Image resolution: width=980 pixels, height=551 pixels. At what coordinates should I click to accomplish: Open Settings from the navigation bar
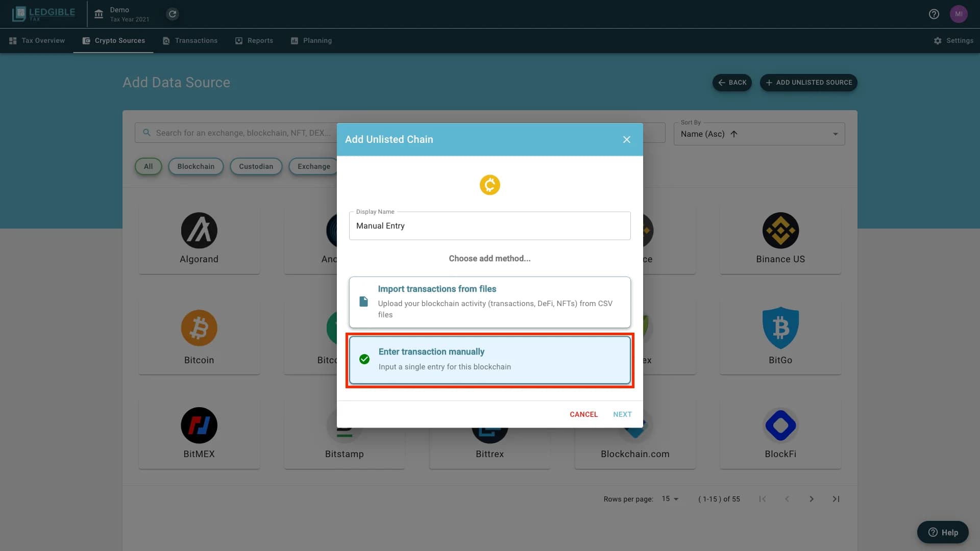click(953, 40)
